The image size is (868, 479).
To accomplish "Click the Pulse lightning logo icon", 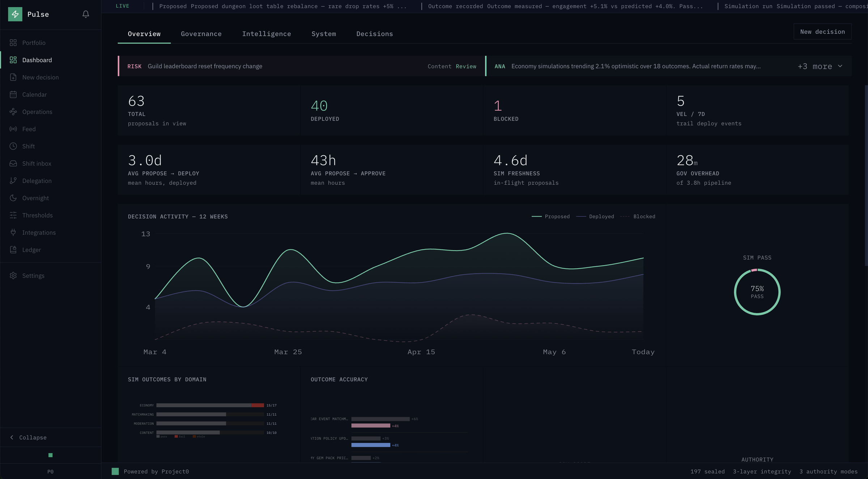I will (x=15, y=14).
